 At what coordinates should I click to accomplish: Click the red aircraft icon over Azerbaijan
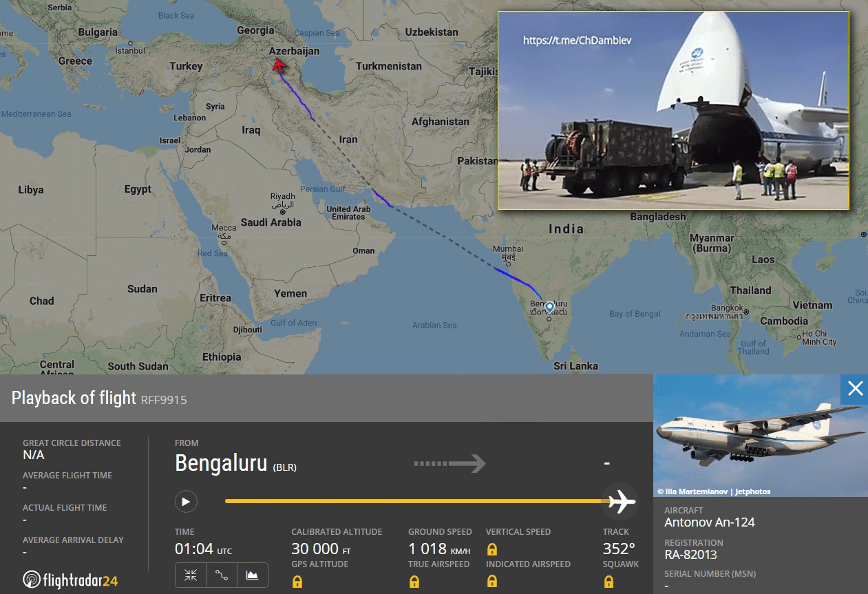click(279, 65)
